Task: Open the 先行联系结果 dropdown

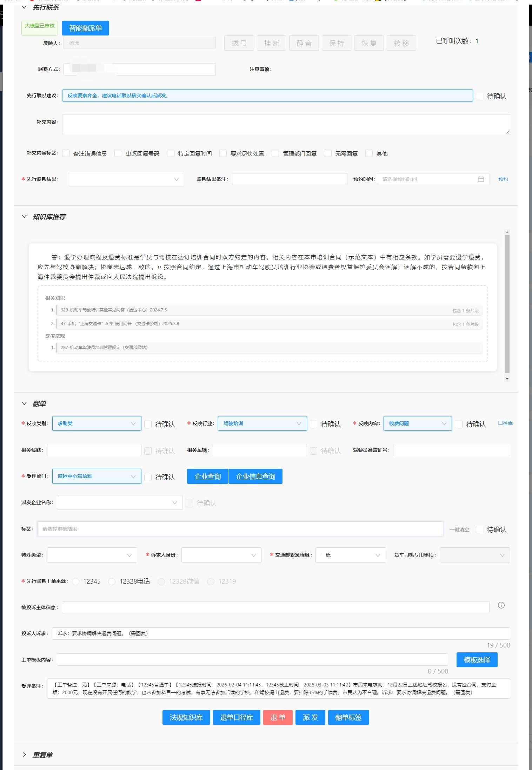Action: point(126,179)
